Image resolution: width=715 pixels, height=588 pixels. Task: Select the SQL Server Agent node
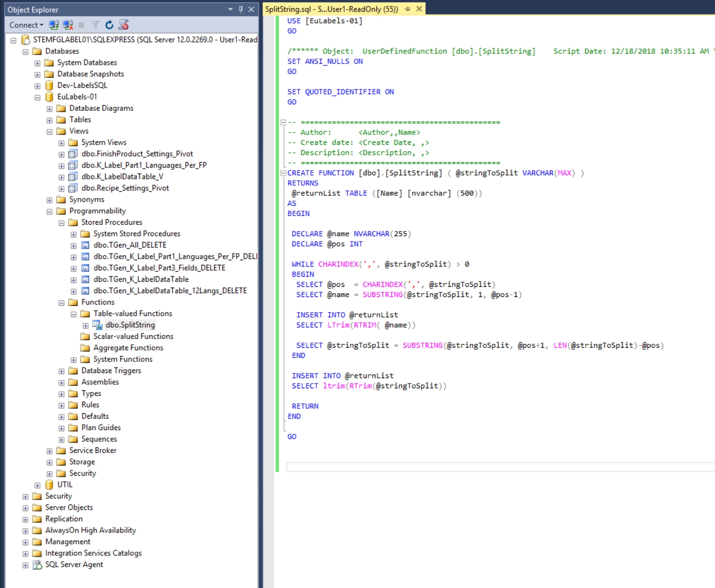[x=74, y=564]
